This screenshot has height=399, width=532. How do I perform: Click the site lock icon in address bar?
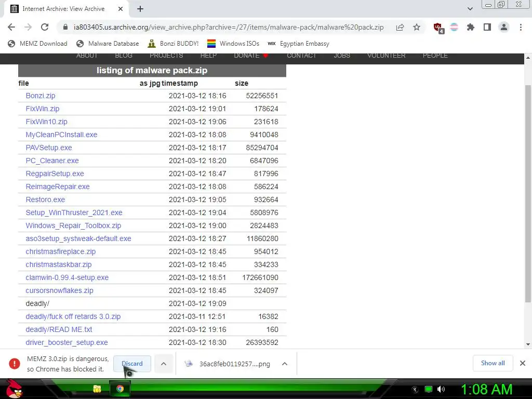pyautogui.click(x=65, y=27)
